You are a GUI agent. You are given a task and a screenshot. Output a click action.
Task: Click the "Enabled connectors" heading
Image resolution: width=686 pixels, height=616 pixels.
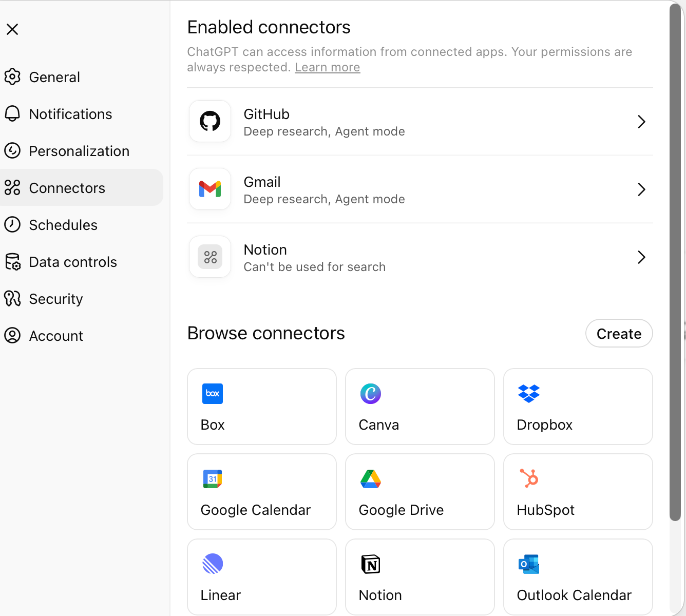pos(269,27)
